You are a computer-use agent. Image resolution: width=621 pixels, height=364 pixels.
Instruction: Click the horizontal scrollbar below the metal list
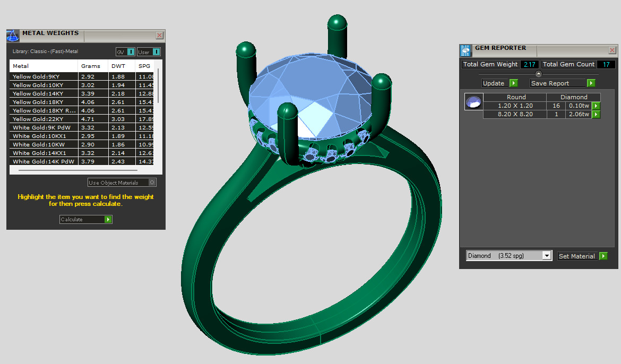pos(78,170)
